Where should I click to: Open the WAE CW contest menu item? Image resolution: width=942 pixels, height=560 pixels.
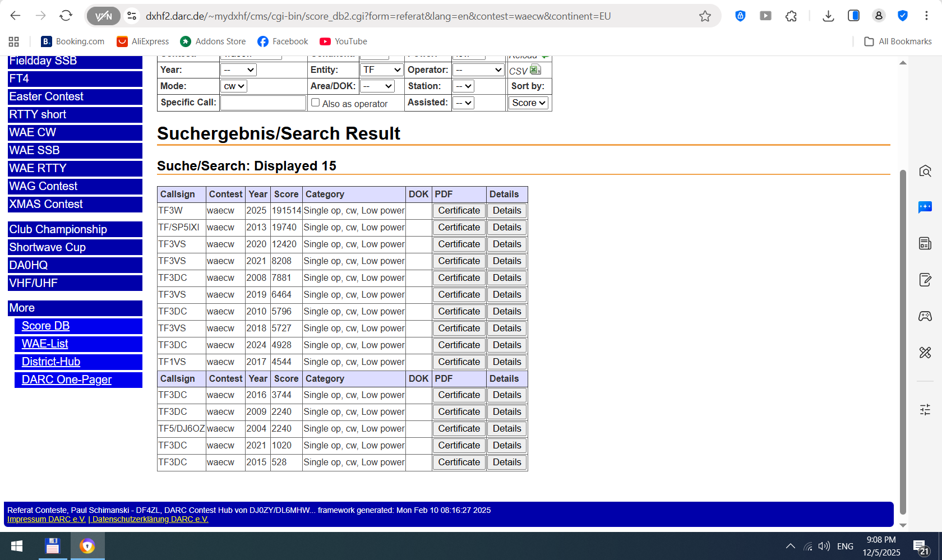(x=75, y=133)
